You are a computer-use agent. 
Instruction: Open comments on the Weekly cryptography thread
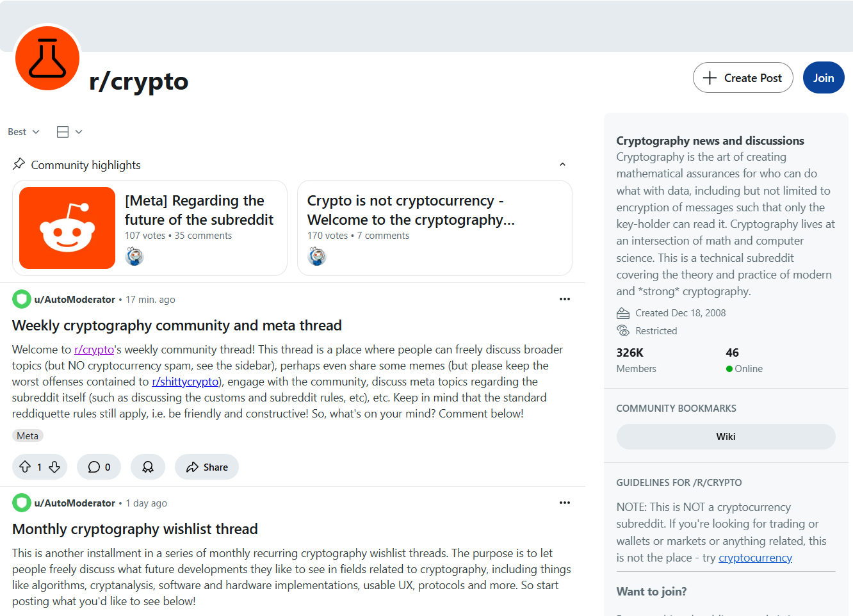tap(99, 467)
